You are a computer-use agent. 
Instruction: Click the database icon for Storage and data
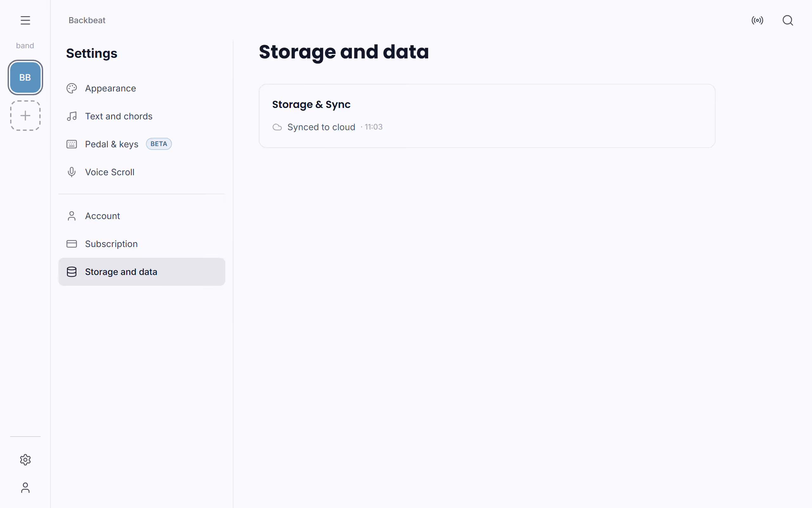(x=71, y=272)
